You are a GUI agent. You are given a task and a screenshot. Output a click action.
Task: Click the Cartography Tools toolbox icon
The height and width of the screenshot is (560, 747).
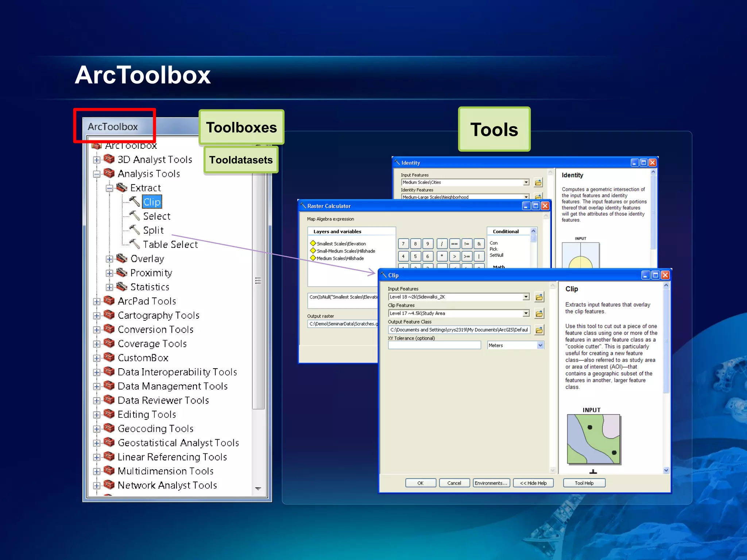point(109,315)
